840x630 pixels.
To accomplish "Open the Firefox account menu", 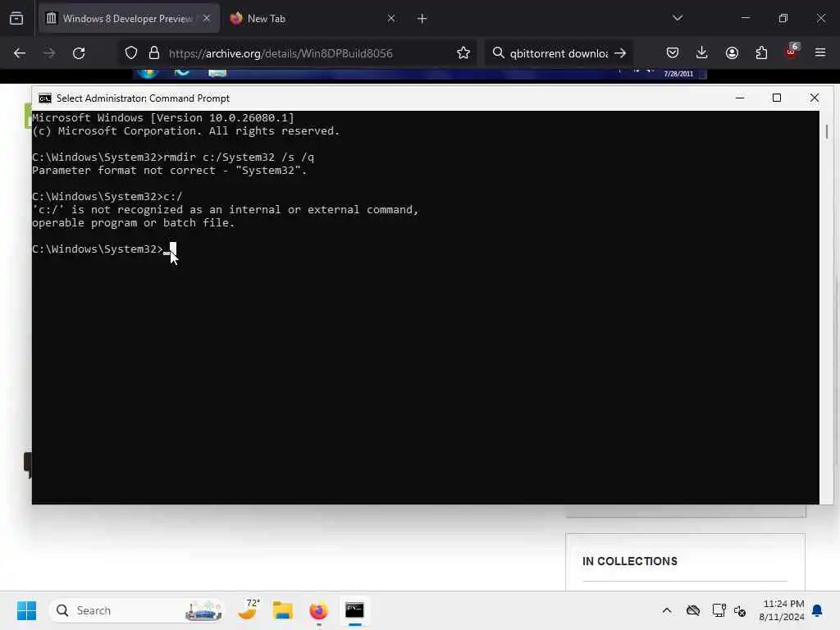I will click(x=732, y=52).
